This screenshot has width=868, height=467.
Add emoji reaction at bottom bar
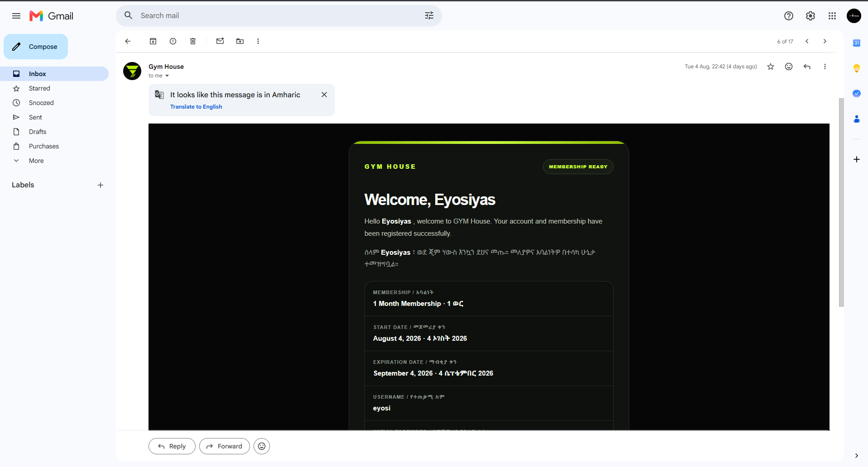point(262,446)
